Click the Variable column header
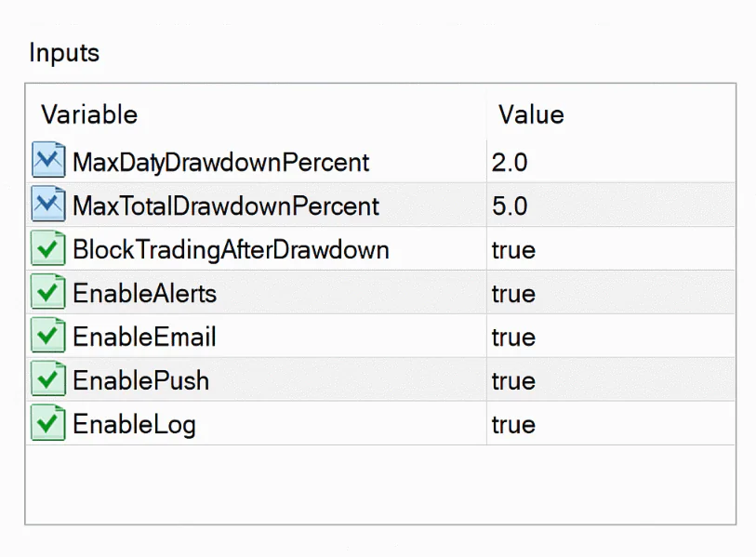This screenshot has height=557, width=756. click(89, 114)
